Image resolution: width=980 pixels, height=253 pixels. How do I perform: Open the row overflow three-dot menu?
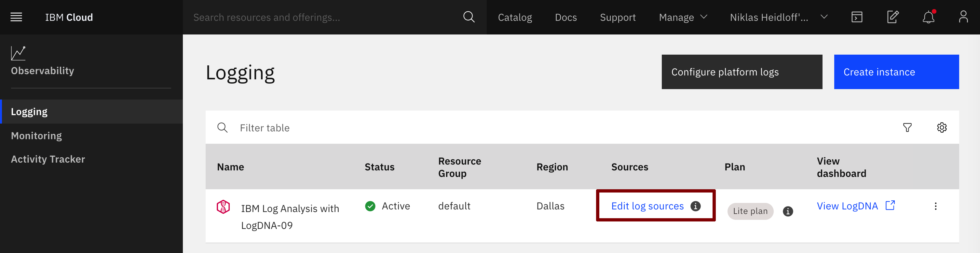pos(935,206)
